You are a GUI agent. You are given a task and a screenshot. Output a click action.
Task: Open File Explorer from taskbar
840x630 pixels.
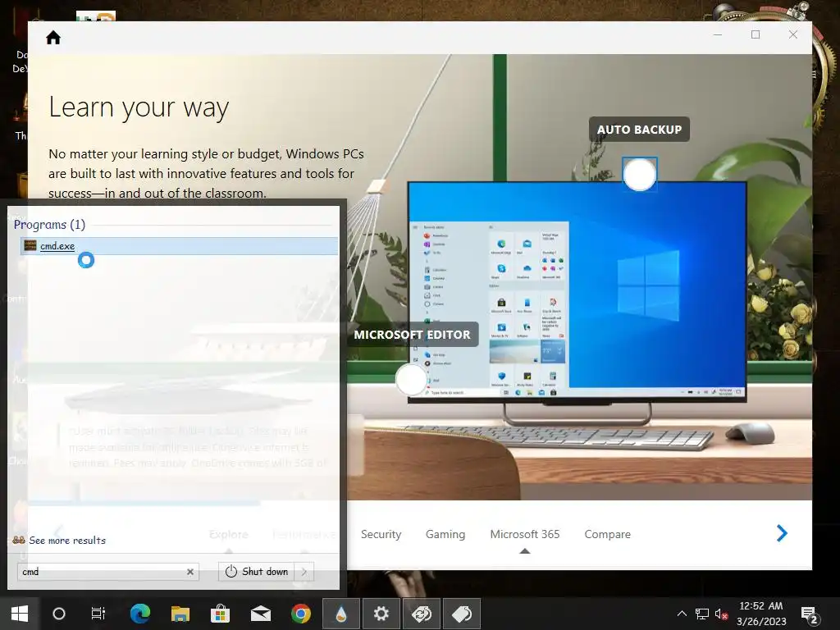click(x=180, y=614)
